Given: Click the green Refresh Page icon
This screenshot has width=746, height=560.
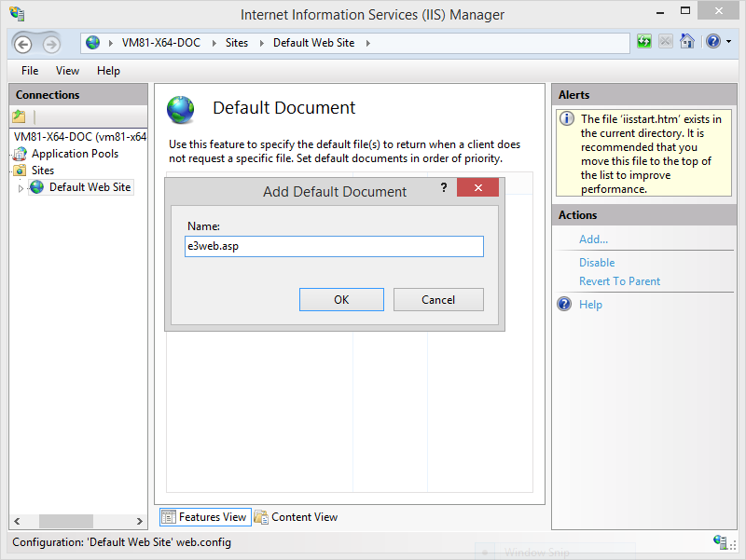Looking at the screenshot, I should coord(644,42).
